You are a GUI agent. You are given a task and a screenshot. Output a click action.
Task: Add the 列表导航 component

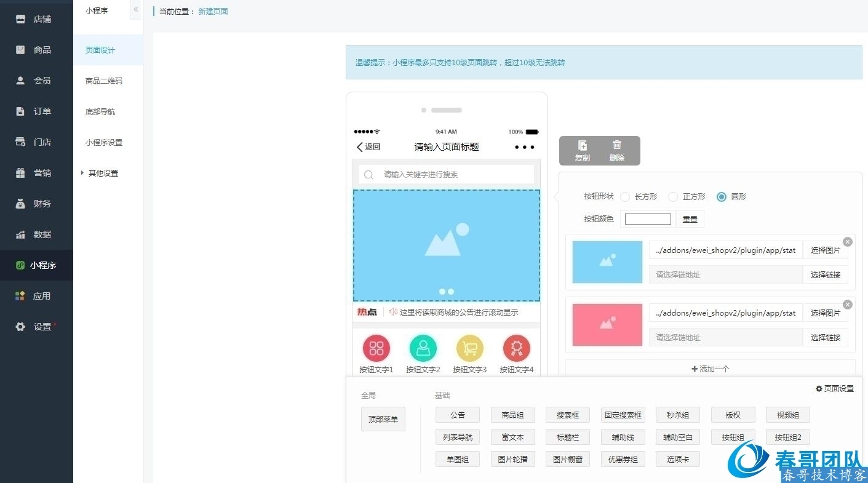click(458, 437)
